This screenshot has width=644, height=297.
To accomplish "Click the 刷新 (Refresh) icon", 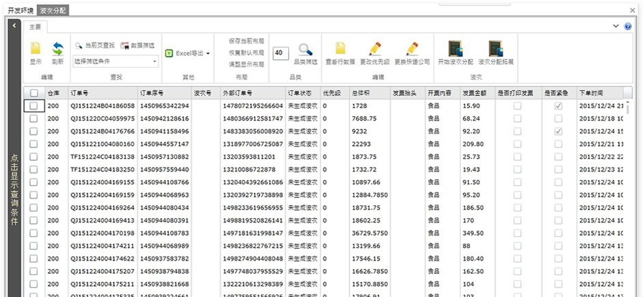I will (x=58, y=49).
